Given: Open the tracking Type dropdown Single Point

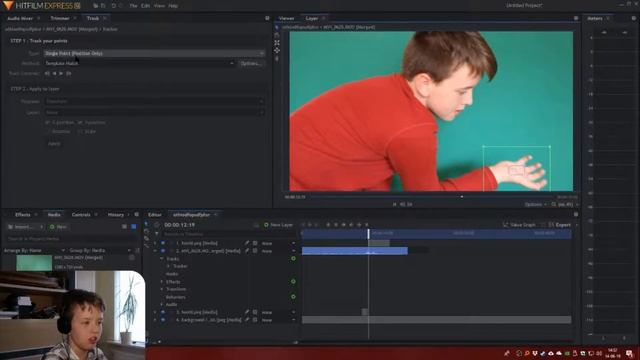Looking at the screenshot, I should click(154, 53).
